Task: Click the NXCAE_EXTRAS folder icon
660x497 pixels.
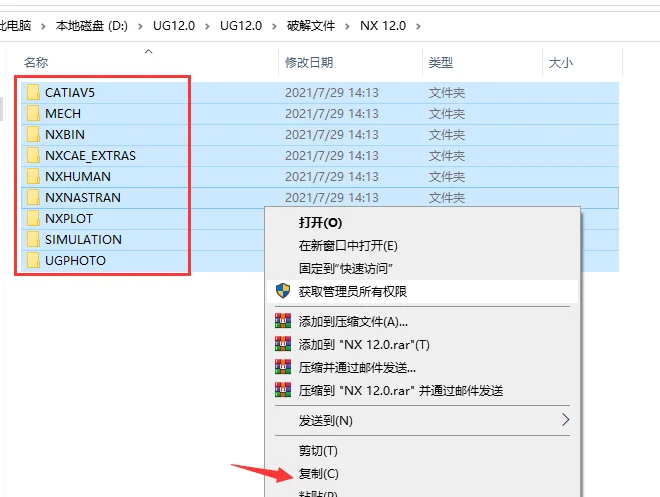Action: point(33,155)
